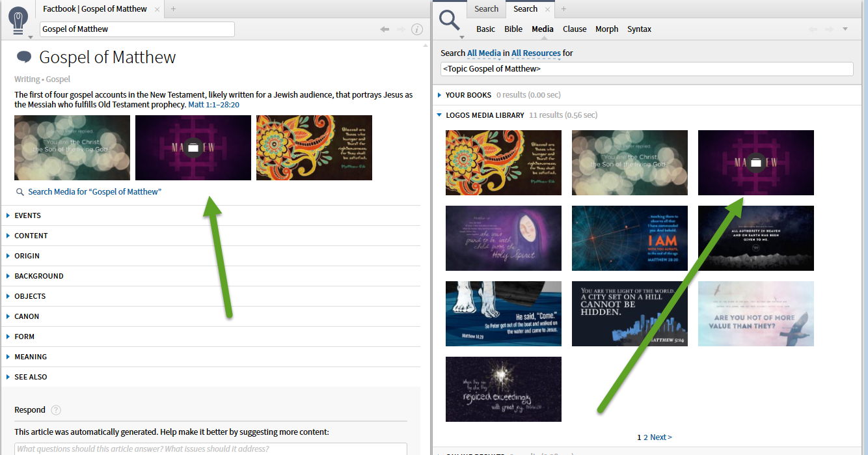868x455 pixels.
Task: Click the suggestion text box under Respond
Action: click(x=211, y=448)
